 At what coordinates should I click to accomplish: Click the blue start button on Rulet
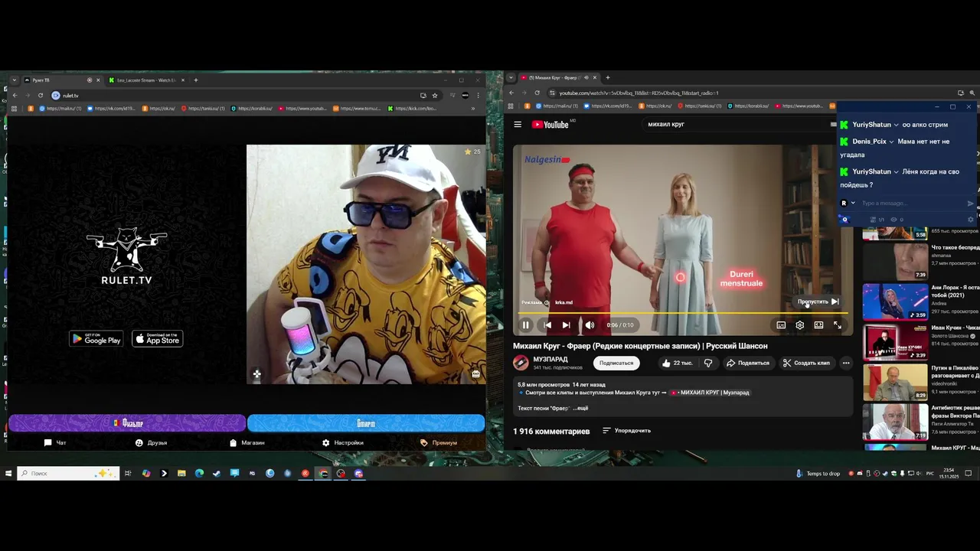point(366,423)
